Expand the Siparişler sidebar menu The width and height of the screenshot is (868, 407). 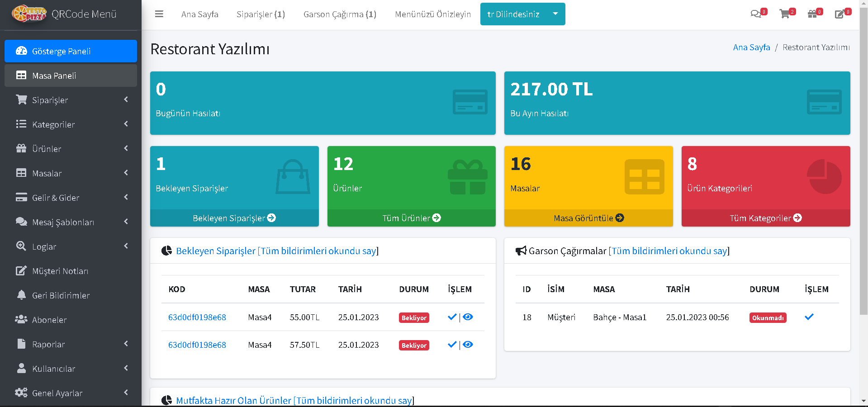pos(71,100)
